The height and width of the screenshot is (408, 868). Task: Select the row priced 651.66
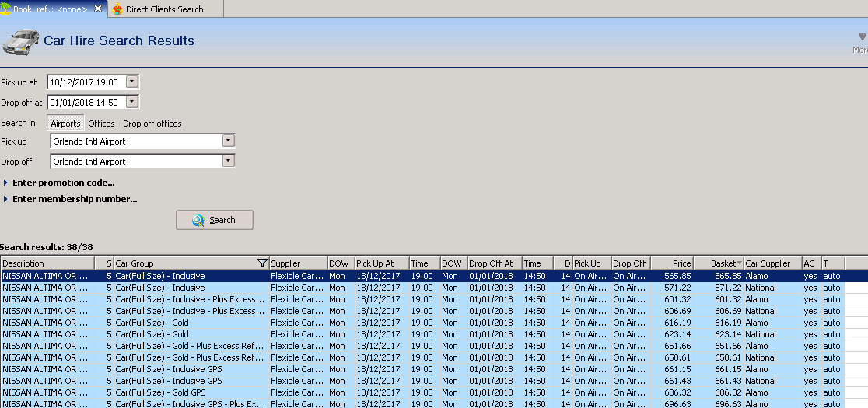click(423, 346)
